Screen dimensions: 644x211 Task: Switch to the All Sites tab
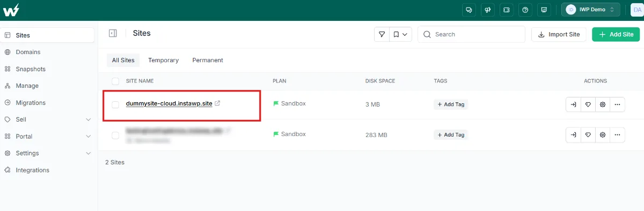(x=123, y=60)
